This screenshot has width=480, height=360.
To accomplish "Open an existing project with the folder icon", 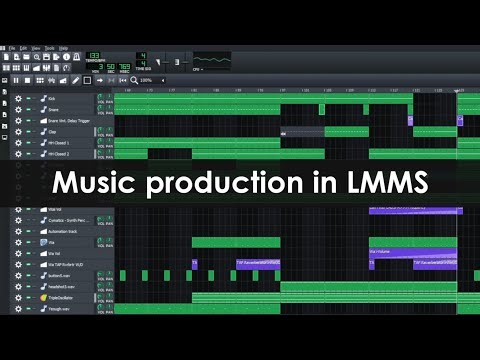I will click(26, 57).
